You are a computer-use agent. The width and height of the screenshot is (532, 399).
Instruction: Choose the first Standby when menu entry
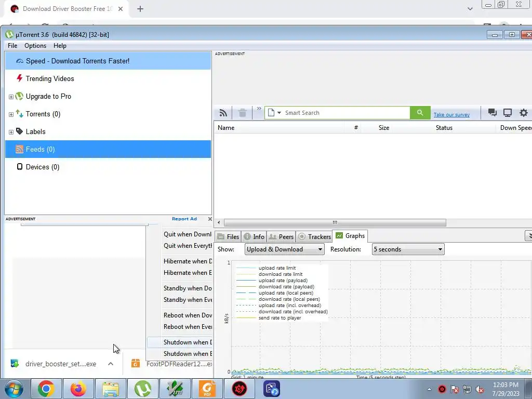(187, 288)
